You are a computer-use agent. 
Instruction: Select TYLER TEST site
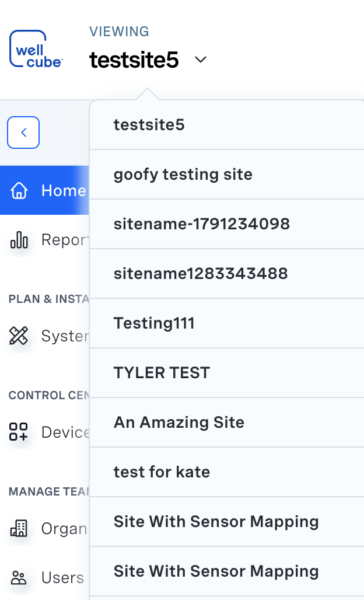[x=227, y=373]
